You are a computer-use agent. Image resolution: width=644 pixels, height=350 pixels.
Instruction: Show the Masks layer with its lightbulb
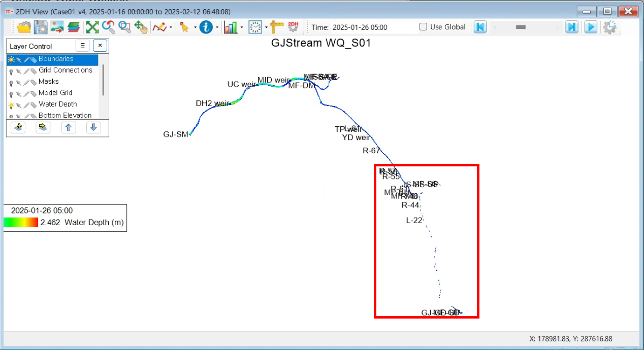pos(11,82)
